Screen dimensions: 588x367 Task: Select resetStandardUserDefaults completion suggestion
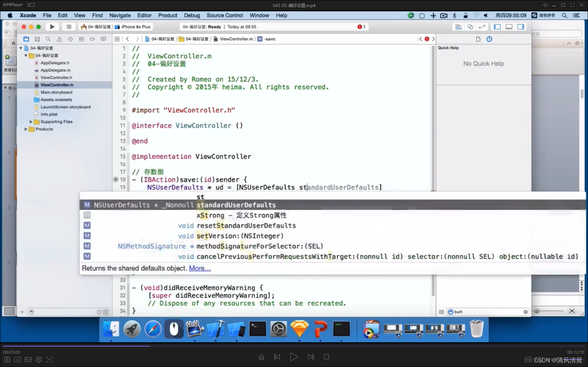(333, 225)
